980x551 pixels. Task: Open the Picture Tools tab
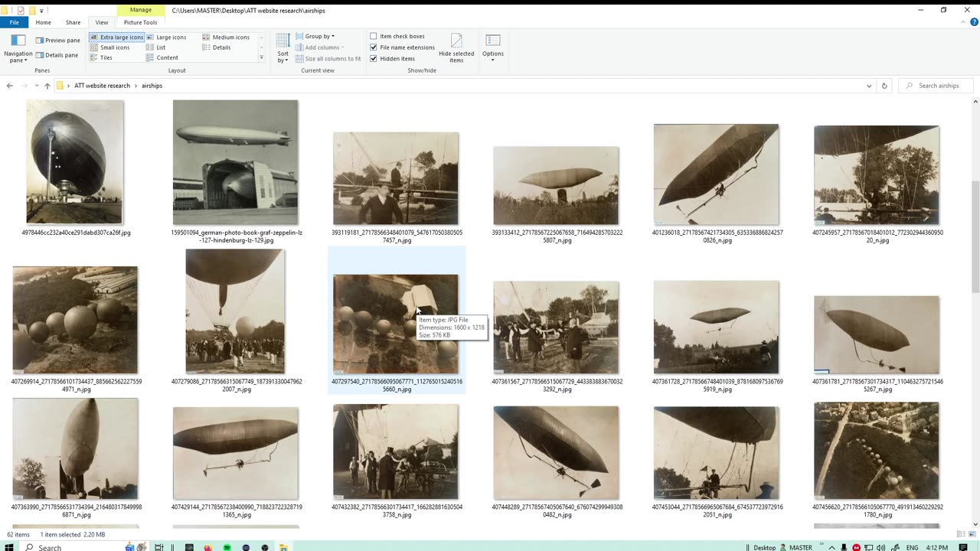click(x=140, y=22)
